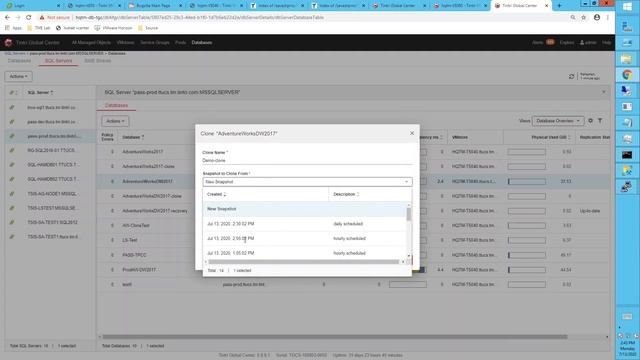This screenshot has height=360, width=640.
Task: Sort snapshots by Created column
Action: point(216,194)
